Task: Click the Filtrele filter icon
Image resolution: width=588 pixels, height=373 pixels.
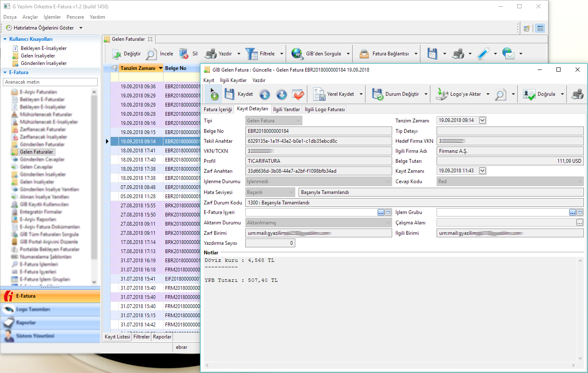Action: [251, 54]
